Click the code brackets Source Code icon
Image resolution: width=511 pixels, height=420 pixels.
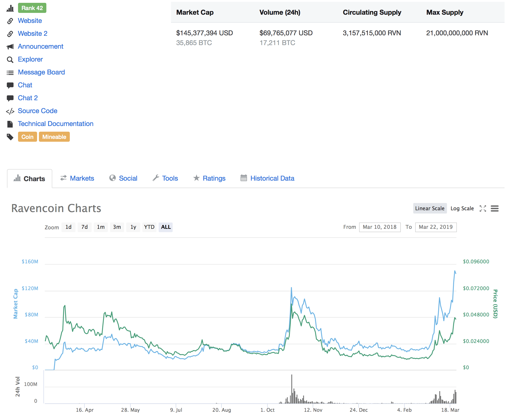[x=10, y=111]
